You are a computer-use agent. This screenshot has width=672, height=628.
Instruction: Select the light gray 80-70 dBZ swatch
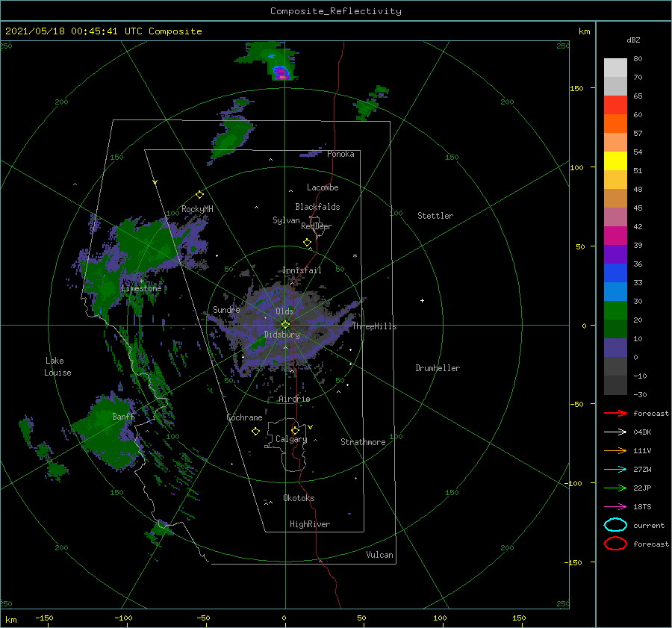click(x=615, y=68)
